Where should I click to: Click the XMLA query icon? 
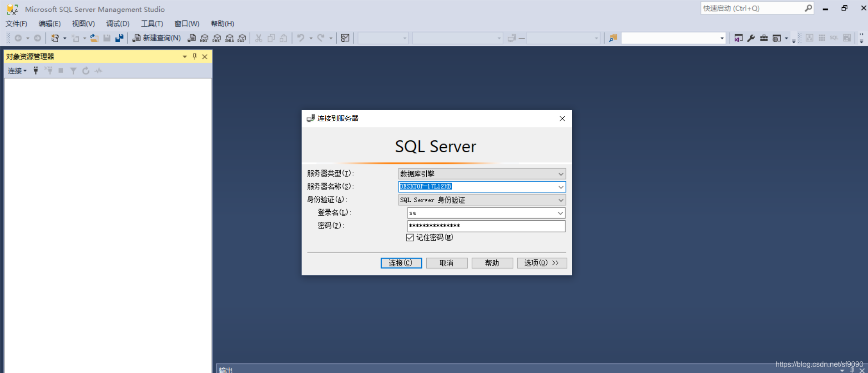(x=230, y=38)
